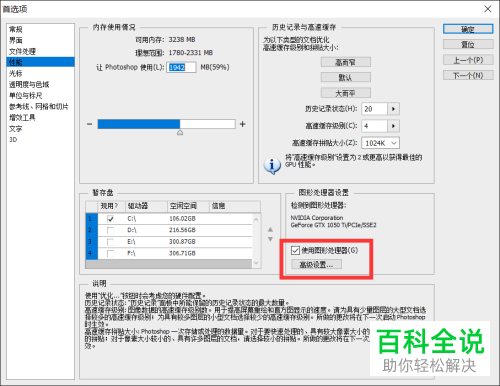Screen dimensions: 500x386
Task: Click the 驱动器 column header
Action: (x=146, y=206)
